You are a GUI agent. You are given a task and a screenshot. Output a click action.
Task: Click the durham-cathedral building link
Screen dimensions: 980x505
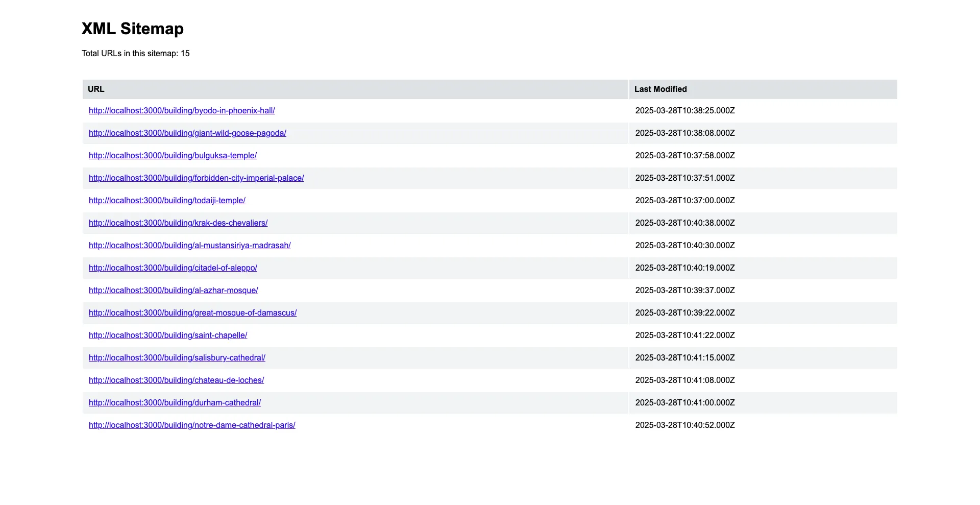pos(175,403)
